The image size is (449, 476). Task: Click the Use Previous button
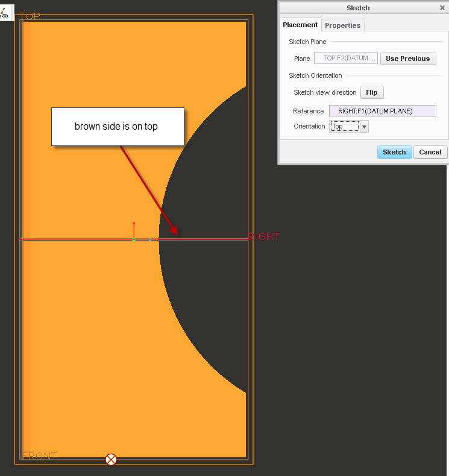pos(408,59)
